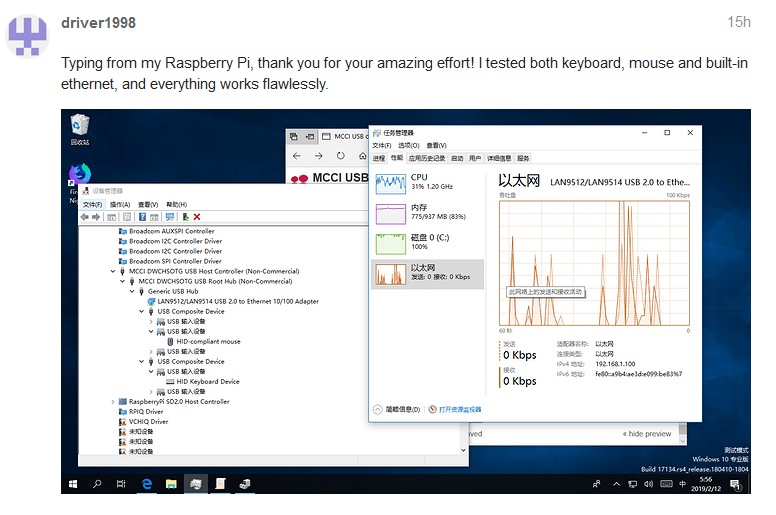The width and height of the screenshot is (776, 515).
Task: Click the driver1998 avatar image
Action: pos(27,36)
